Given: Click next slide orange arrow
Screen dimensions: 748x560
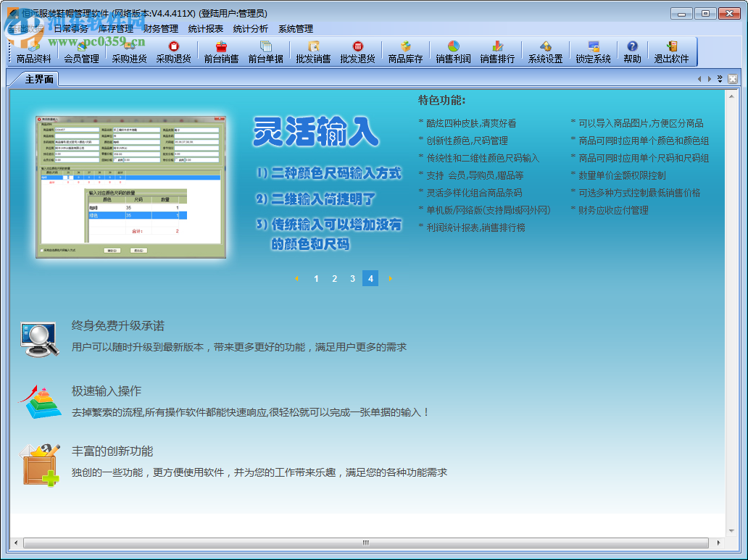Looking at the screenshot, I should (x=390, y=279).
